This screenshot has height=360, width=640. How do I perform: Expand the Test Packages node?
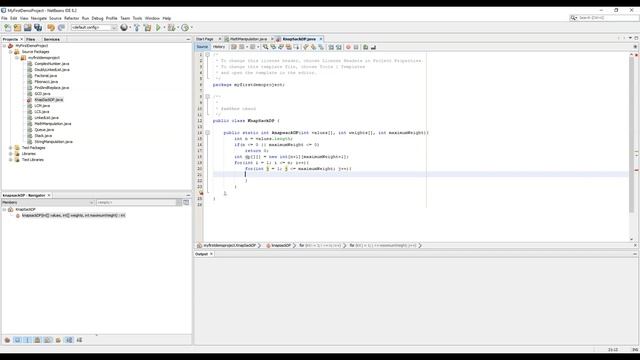coord(11,148)
